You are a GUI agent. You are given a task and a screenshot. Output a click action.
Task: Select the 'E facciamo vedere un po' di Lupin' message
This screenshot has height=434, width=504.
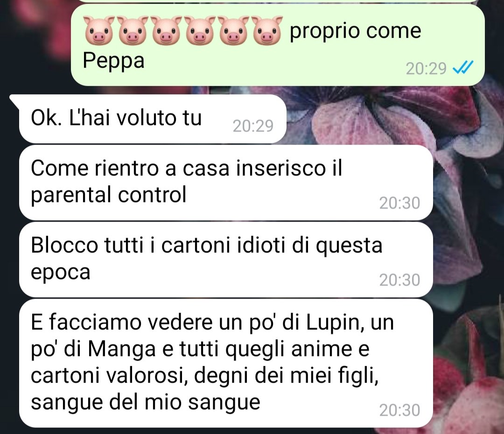(226, 363)
